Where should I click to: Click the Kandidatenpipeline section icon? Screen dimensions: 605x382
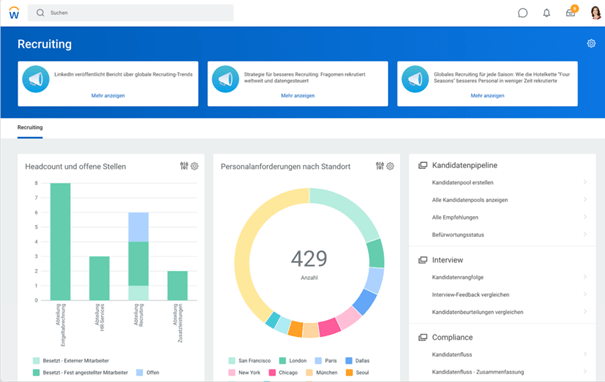click(x=423, y=165)
